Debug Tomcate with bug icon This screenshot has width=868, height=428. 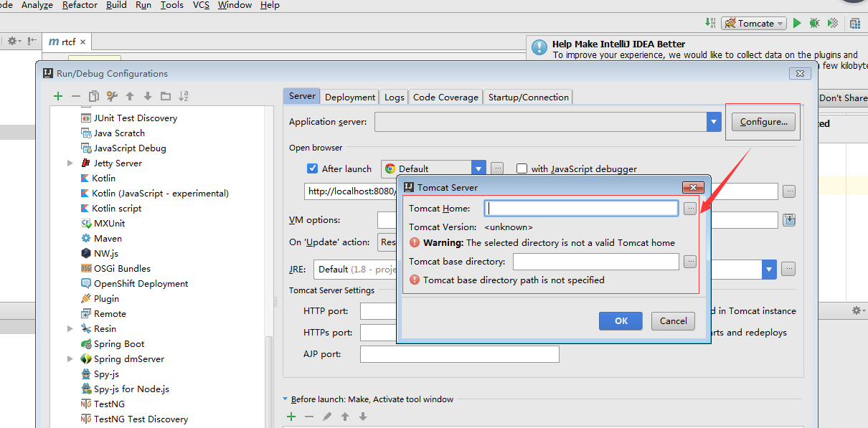814,23
